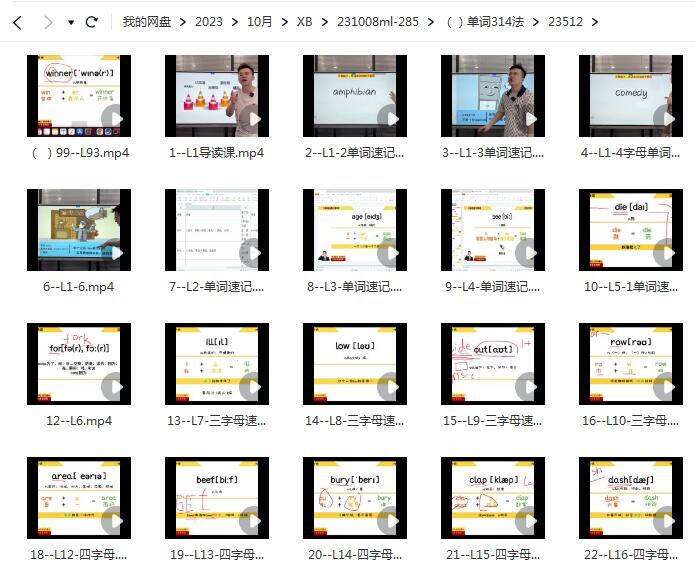The image size is (695, 578).
Task: Expand chevron after 10月 breadcrumb
Action: tap(284, 22)
